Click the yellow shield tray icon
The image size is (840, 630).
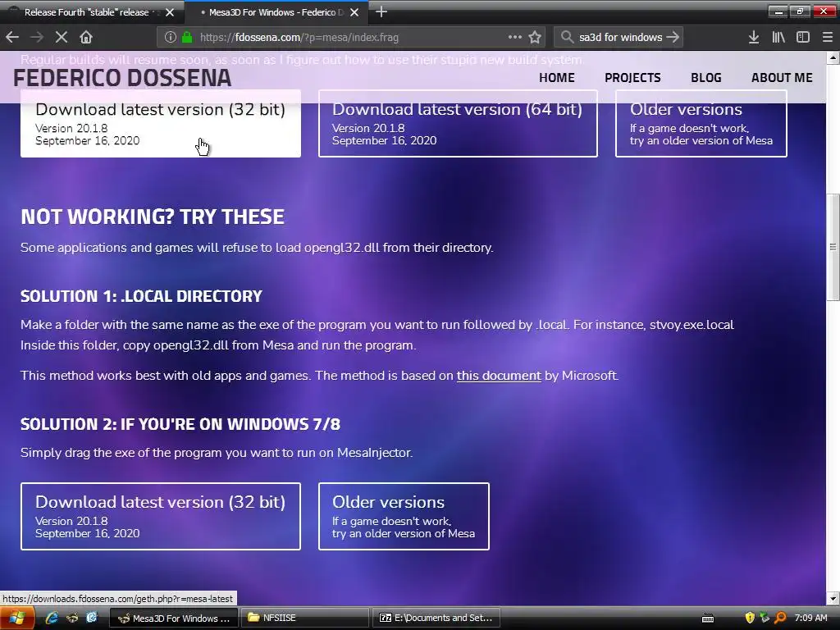click(750, 618)
